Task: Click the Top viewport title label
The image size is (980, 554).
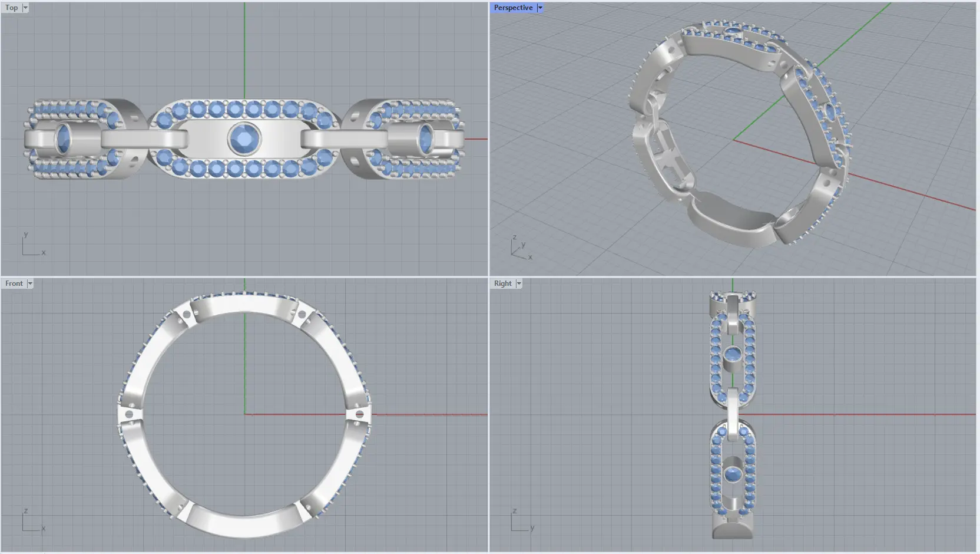Action: 11,8
